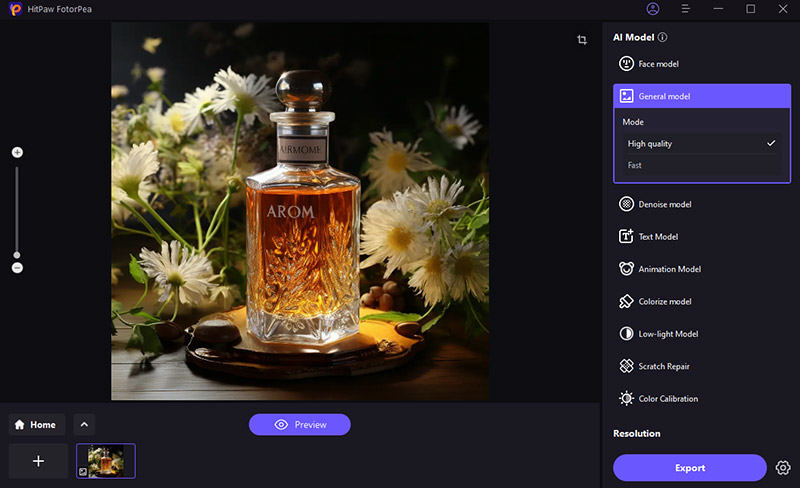Add a new image with plus button
The width and height of the screenshot is (800, 488).
[38, 461]
